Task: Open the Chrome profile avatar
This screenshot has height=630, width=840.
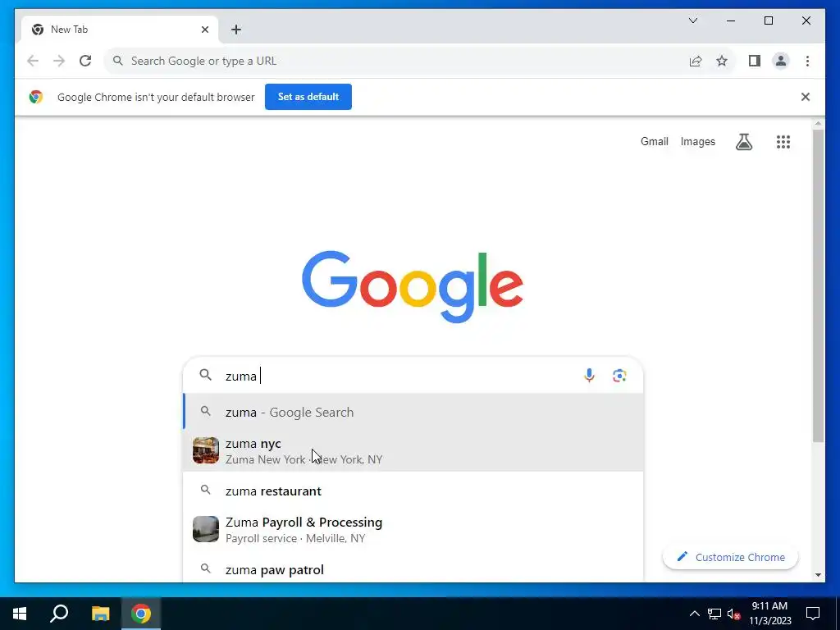Action: click(781, 61)
